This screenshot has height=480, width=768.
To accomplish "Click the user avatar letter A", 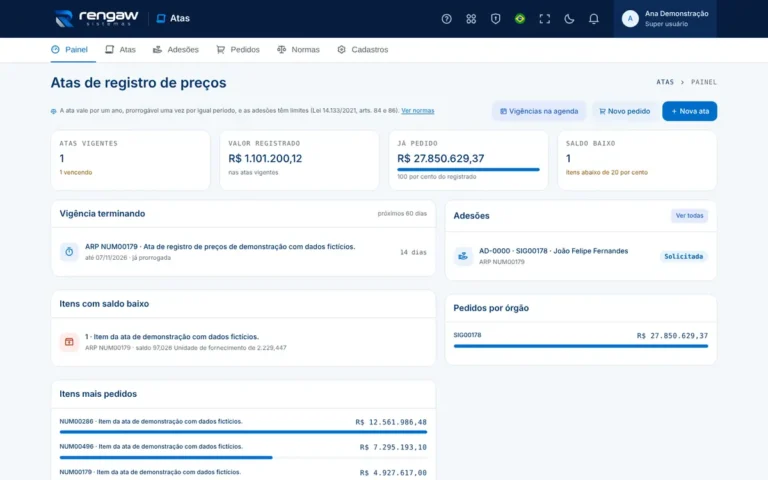I will pos(630,19).
